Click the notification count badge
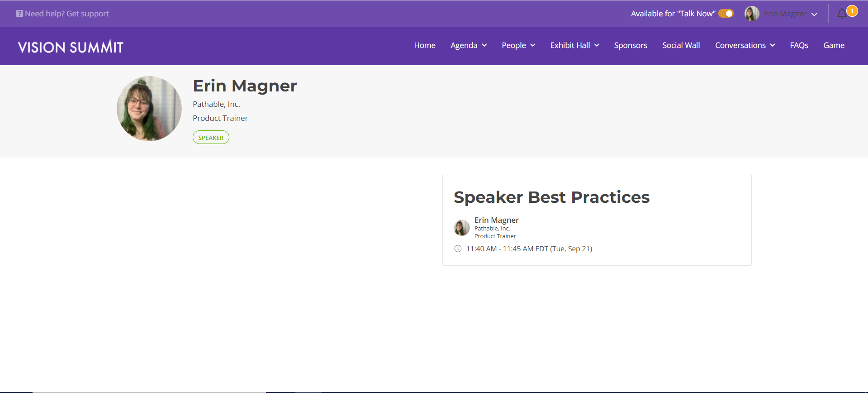Viewport: 868px width, 393px height. [x=852, y=11]
